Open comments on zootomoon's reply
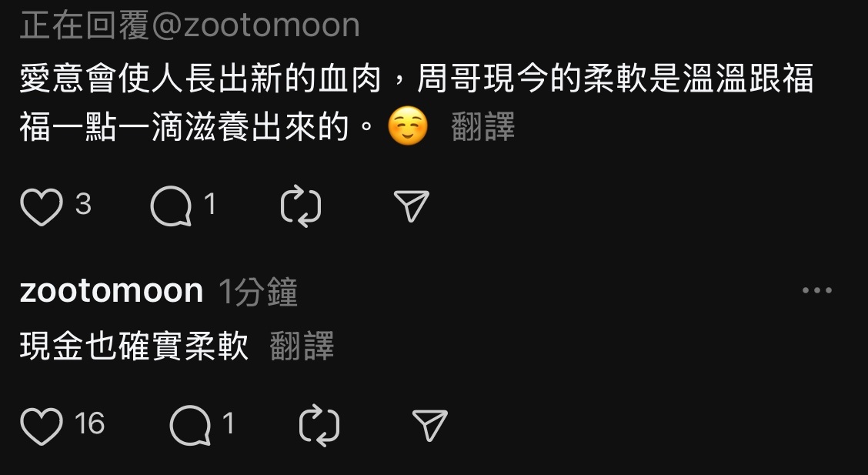 [190, 425]
